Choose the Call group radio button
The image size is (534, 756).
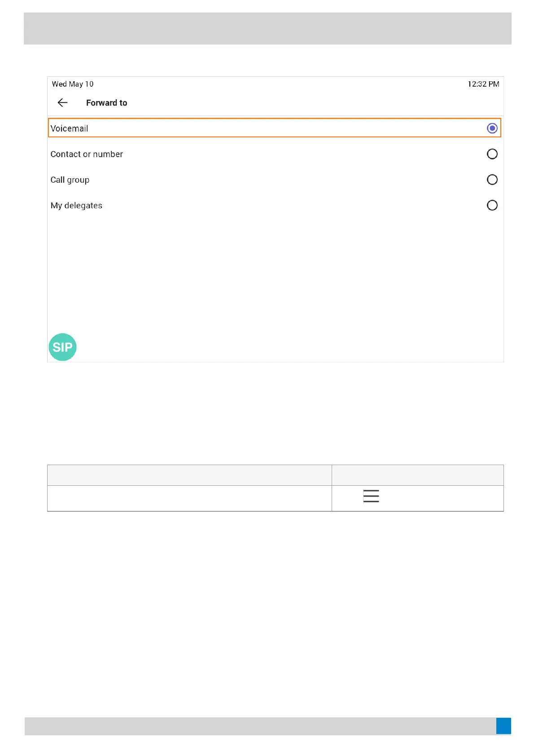tap(492, 180)
